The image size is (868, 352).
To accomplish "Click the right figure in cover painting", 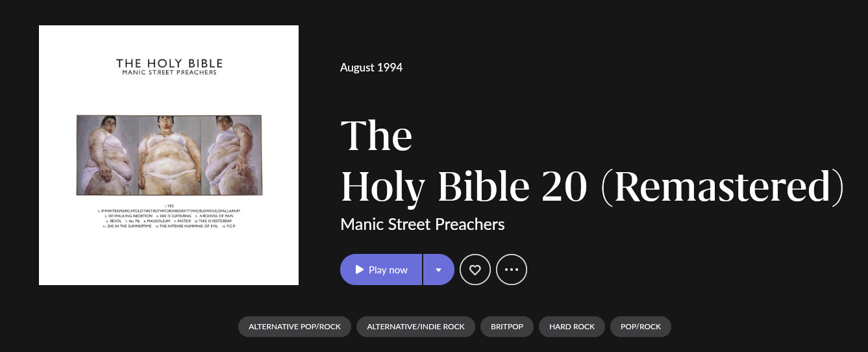I will pyautogui.click(x=229, y=155).
